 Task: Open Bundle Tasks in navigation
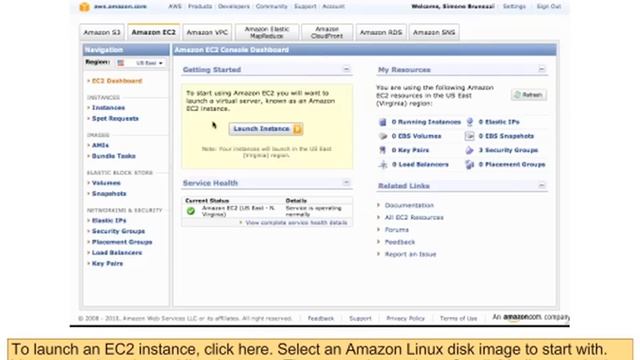[x=113, y=156]
